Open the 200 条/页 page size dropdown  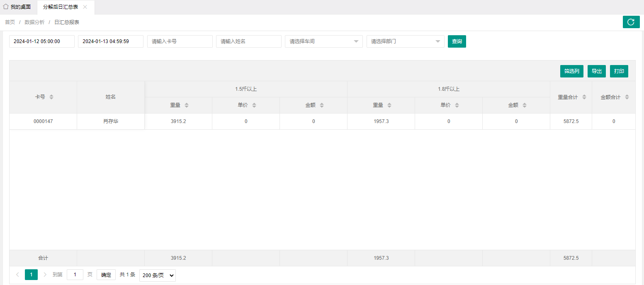pos(158,275)
